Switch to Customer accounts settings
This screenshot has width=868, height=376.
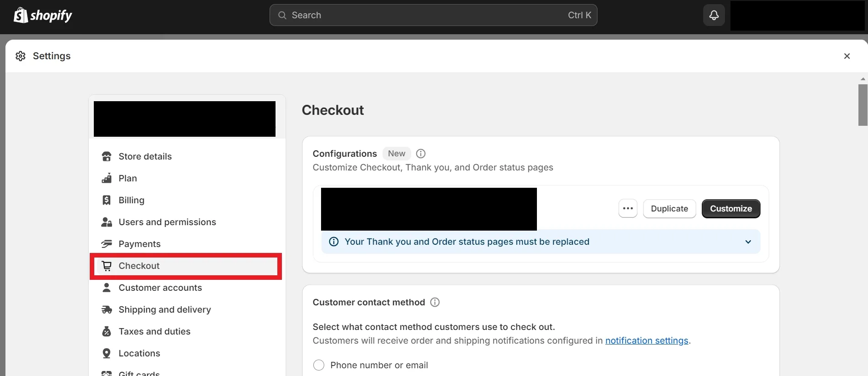point(160,288)
